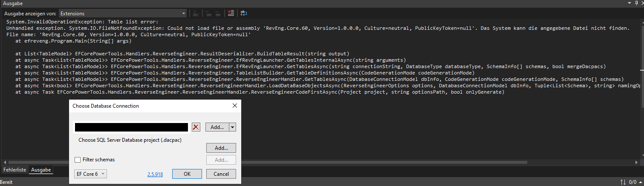Expand the split arrow next to the top Add button
Viewport: 644px width, 186px height.
point(232,127)
